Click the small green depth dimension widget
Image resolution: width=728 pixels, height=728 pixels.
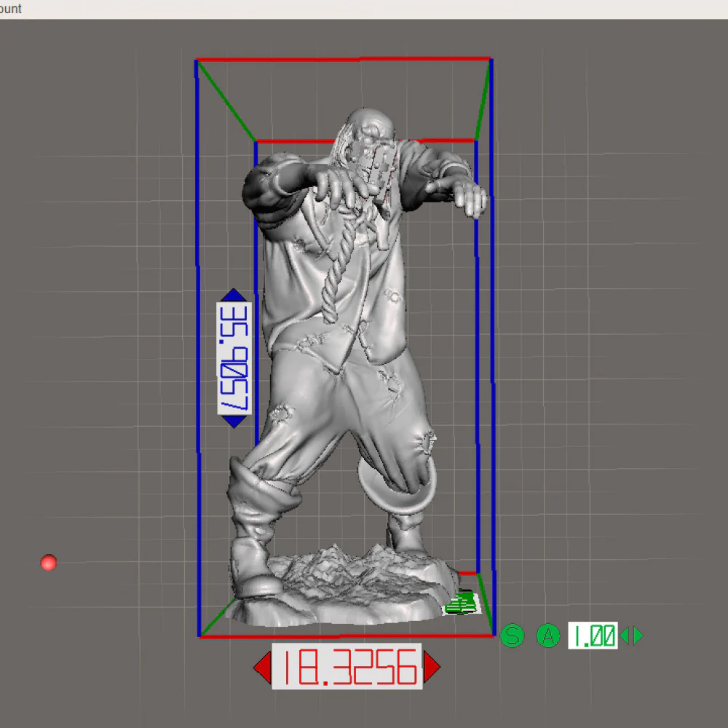click(462, 603)
